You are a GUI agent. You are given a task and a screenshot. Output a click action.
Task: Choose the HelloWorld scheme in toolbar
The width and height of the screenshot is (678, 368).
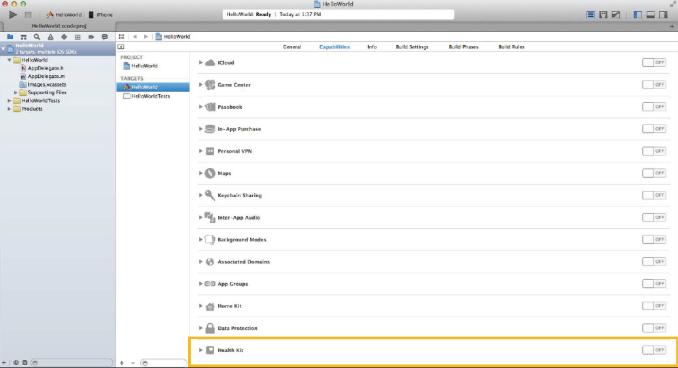point(64,15)
